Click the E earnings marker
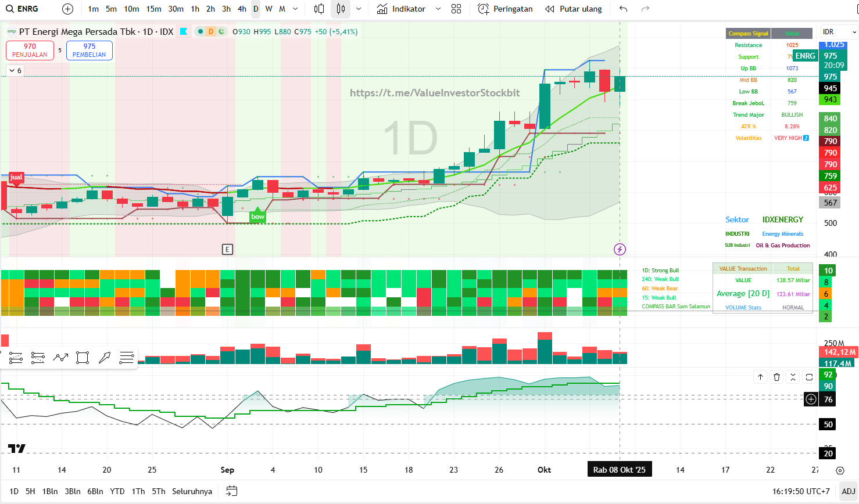The height and width of the screenshot is (504, 859). (227, 249)
